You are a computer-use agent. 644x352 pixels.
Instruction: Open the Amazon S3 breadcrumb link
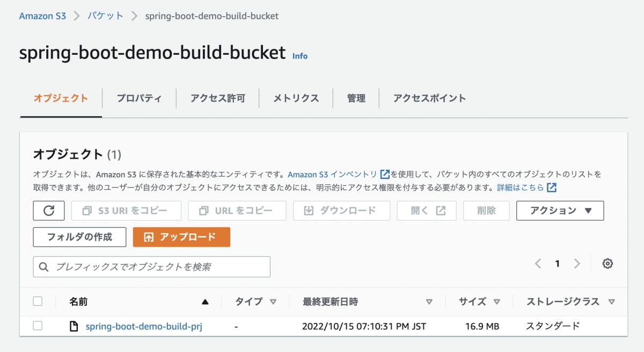(42, 16)
